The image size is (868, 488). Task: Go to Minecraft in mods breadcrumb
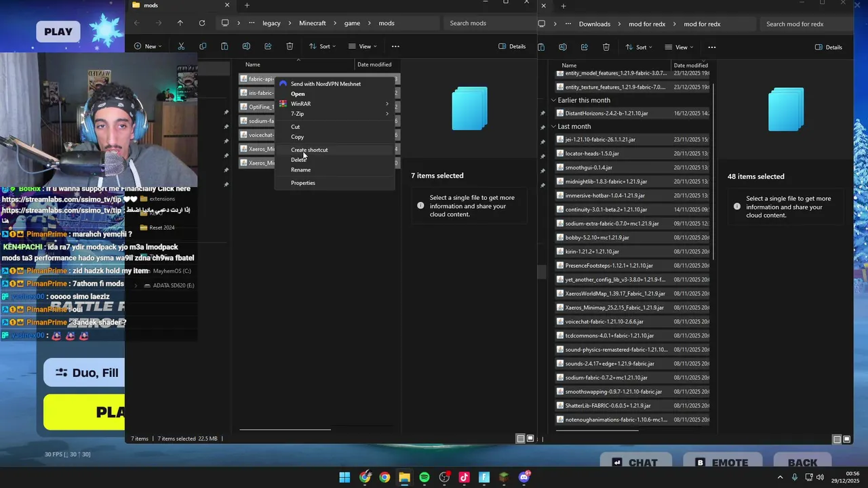313,23
